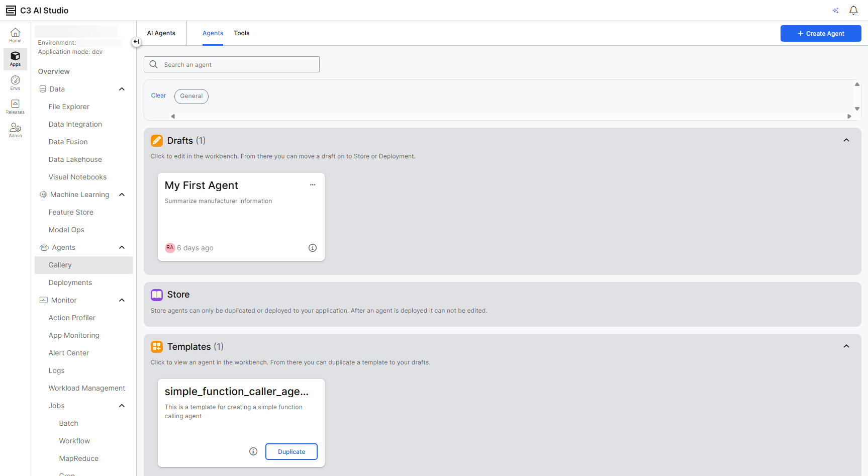
Task: Collapse the sidebar navigation panel arrow
Action: click(136, 42)
